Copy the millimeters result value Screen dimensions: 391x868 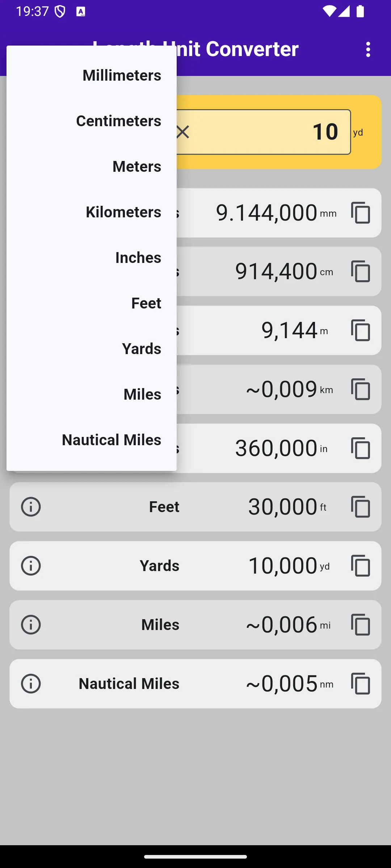361,213
